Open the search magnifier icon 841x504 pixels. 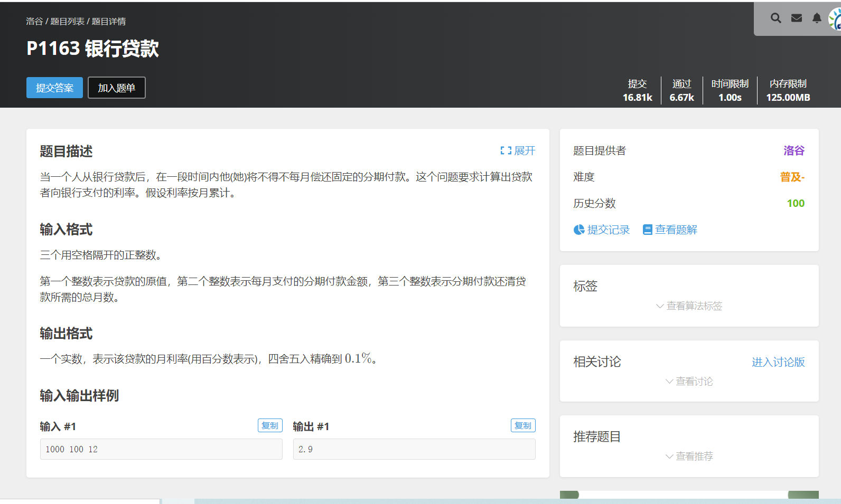[x=775, y=18]
